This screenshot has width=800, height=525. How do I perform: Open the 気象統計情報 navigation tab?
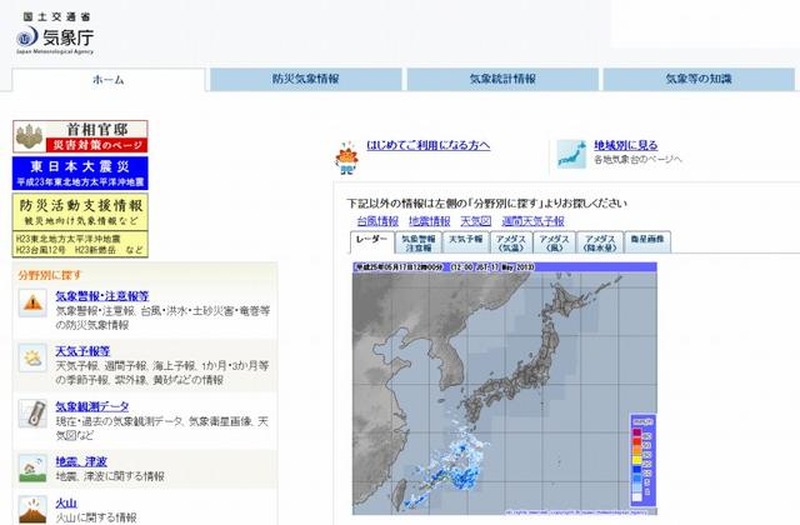[502, 79]
